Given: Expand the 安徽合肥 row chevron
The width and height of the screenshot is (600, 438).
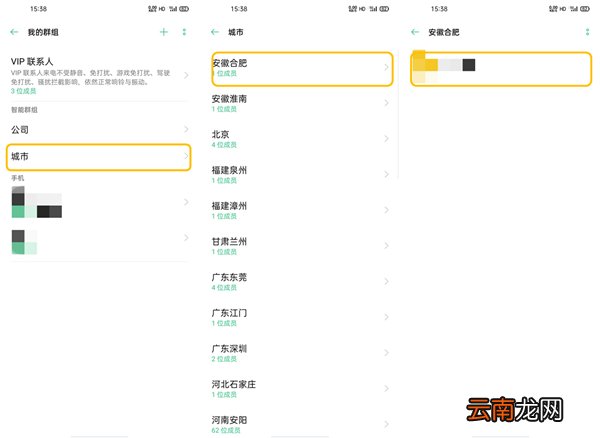Looking at the screenshot, I should [x=386, y=67].
